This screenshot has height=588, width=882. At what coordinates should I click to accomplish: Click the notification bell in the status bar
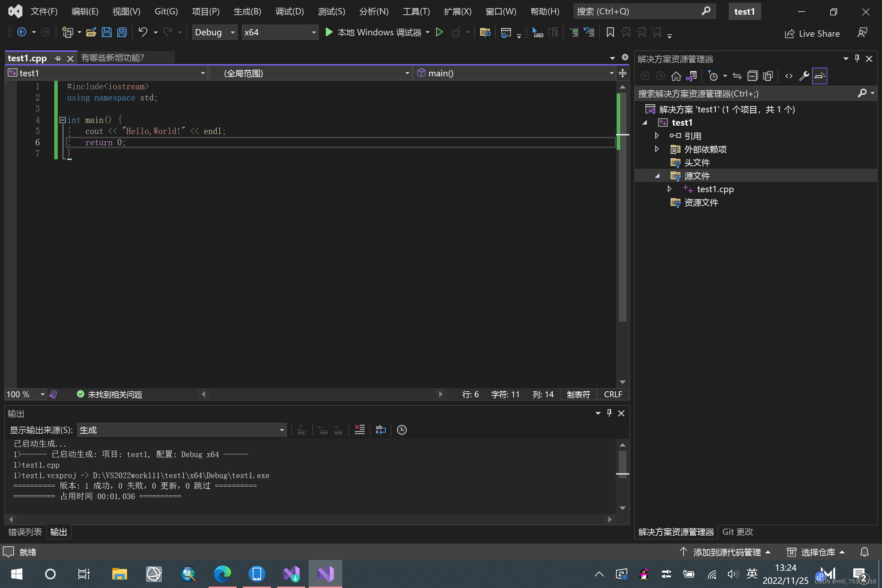click(864, 552)
